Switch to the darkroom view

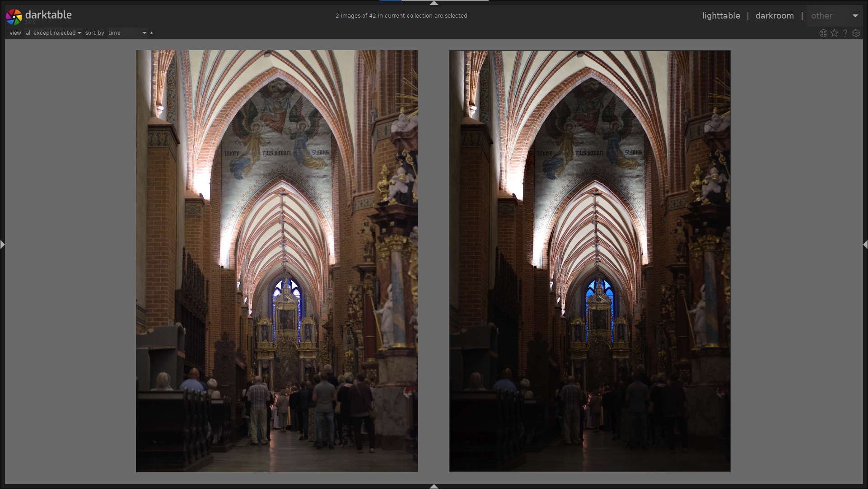[x=774, y=16]
